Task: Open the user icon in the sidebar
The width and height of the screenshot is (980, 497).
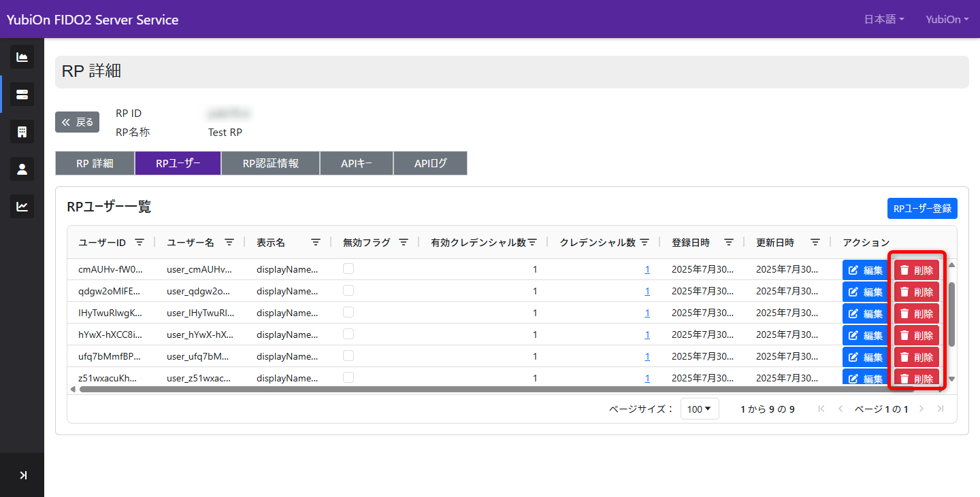Action: pyautogui.click(x=22, y=169)
